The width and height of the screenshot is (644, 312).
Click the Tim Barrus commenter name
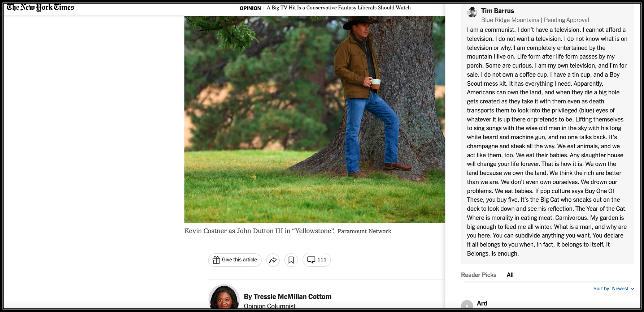pyautogui.click(x=497, y=11)
